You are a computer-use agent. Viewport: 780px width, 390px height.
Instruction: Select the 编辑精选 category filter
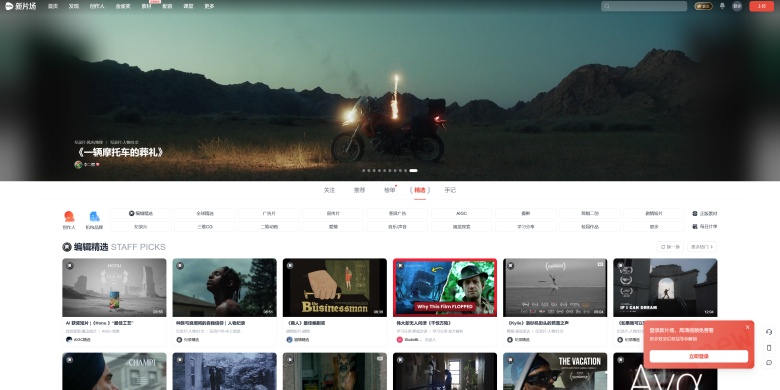click(141, 213)
